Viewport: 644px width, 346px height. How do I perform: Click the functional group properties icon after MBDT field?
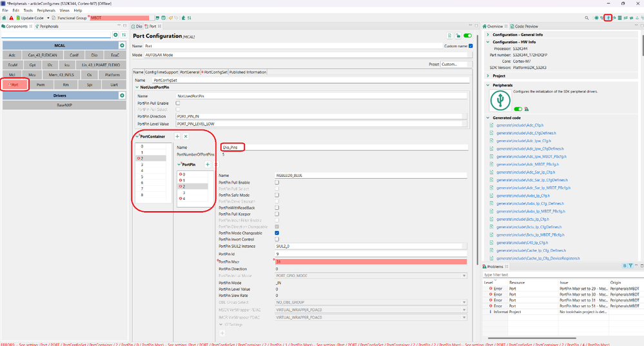(x=157, y=17)
